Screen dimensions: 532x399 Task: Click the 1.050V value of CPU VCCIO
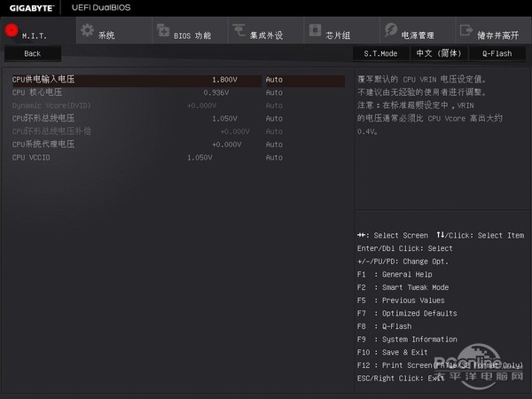[199, 158]
